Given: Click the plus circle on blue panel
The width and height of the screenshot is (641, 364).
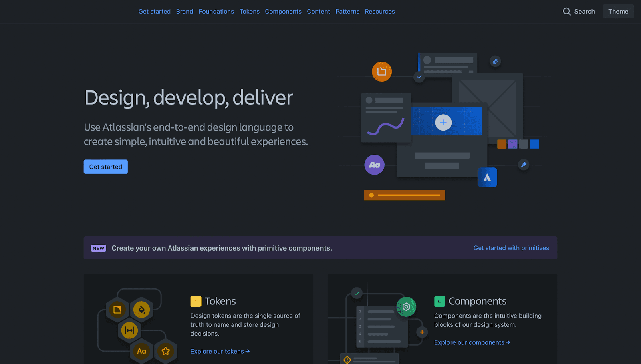Looking at the screenshot, I should click(x=443, y=122).
